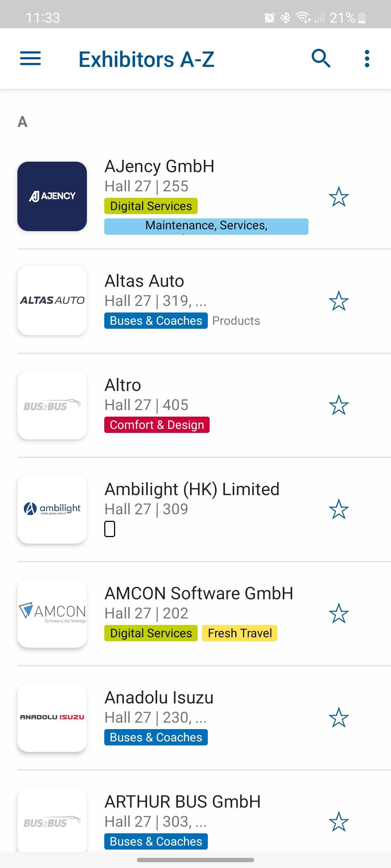Star the Altas Auto exhibitor
Image resolution: width=391 pixels, height=868 pixels.
[x=339, y=301]
